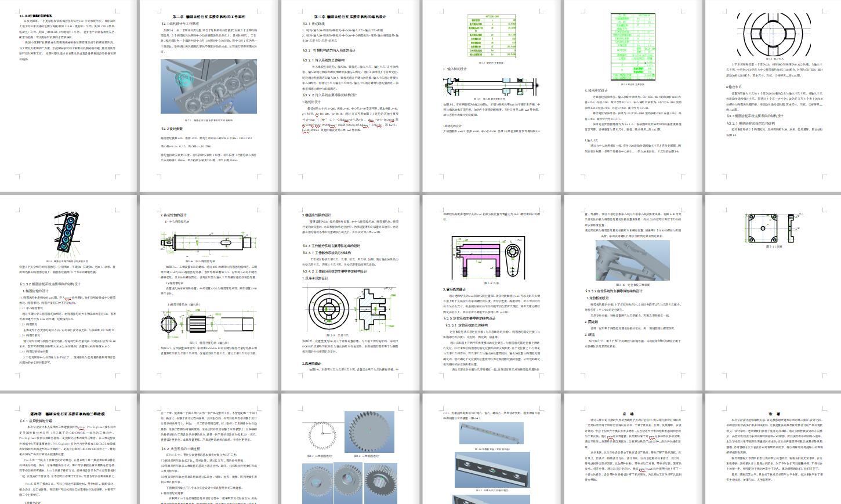Select the heading "§3.1 传动路线"

[x=314, y=24]
